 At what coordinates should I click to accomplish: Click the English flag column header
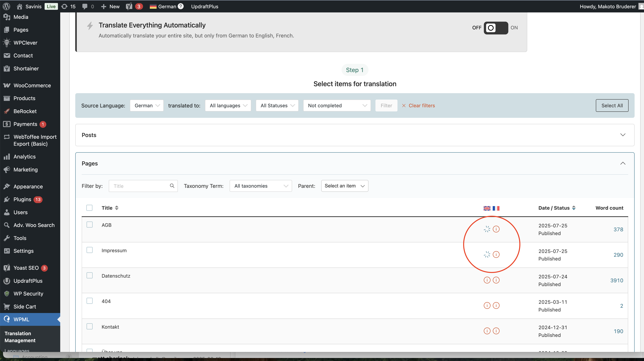pos(487,208)
